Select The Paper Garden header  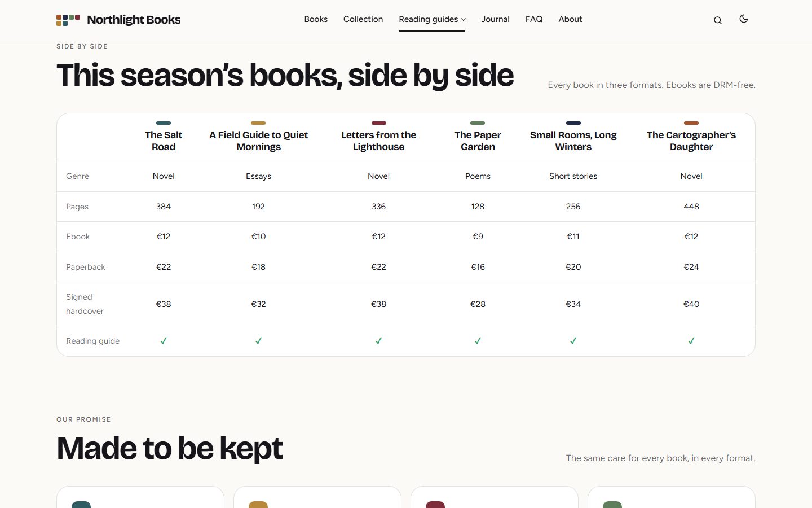pyautogui.click(x=478, y=141)
